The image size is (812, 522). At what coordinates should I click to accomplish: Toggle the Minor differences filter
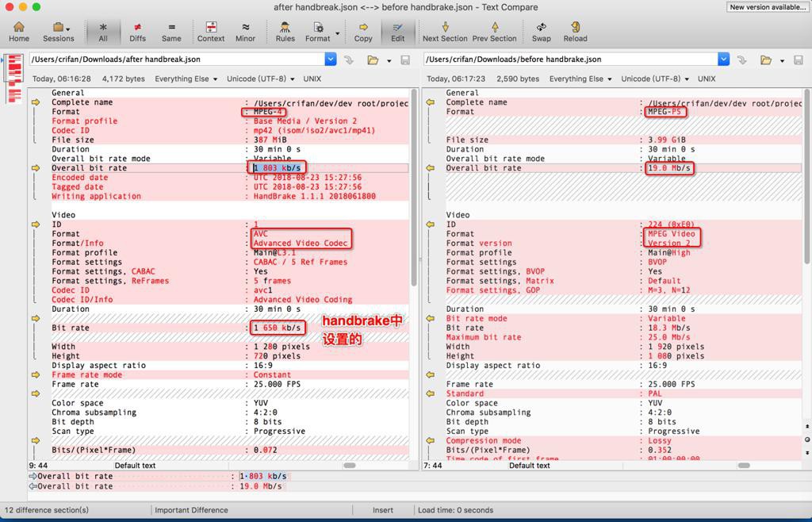click(245, 32)
